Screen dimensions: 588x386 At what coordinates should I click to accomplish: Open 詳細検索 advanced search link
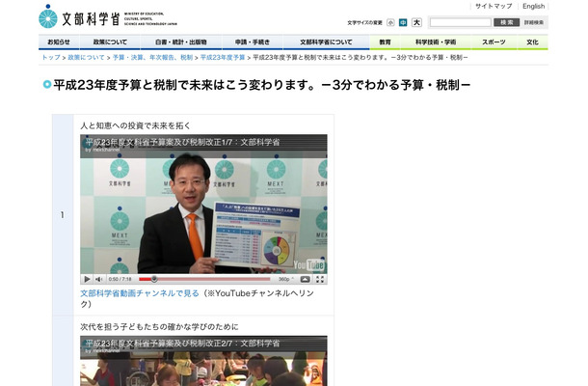[534, 22]
